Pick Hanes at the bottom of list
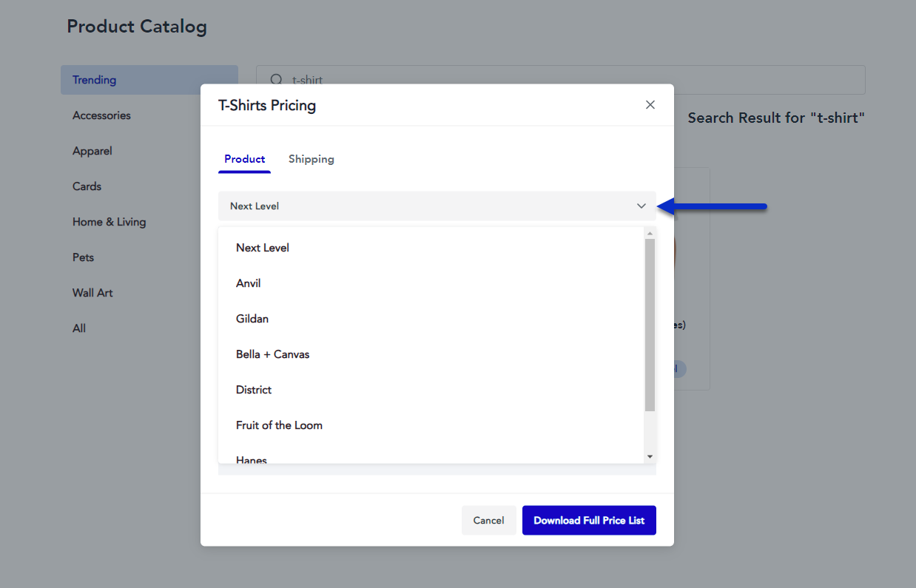The height and width of the screenshot is (588, 916). tap(252, 459)
